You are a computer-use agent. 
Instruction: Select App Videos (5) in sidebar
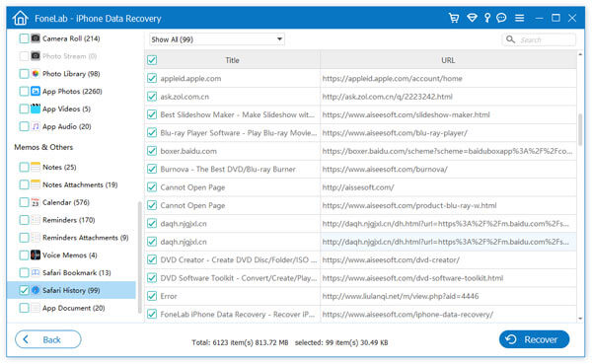66,109
